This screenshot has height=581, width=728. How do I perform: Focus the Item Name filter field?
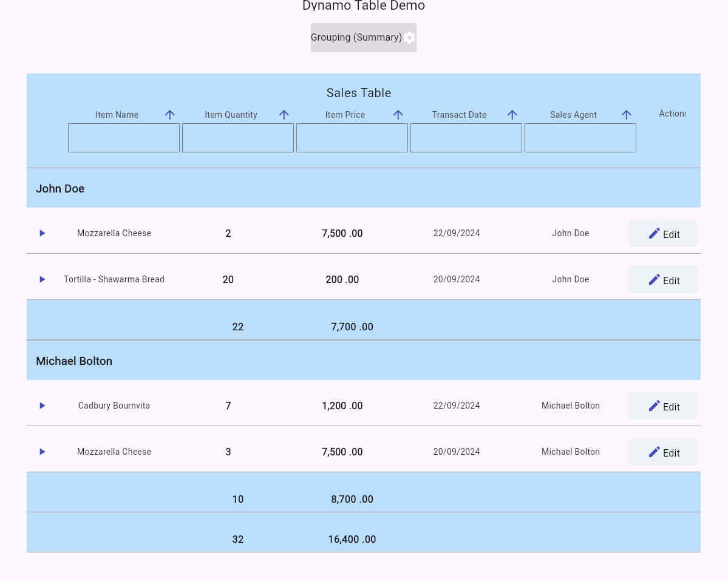coord(124,138)
